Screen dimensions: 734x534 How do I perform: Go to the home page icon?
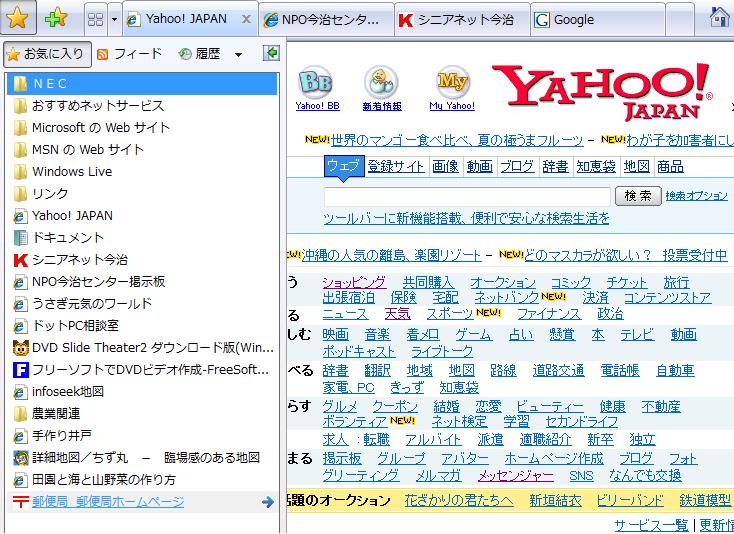tap(719, 18)
